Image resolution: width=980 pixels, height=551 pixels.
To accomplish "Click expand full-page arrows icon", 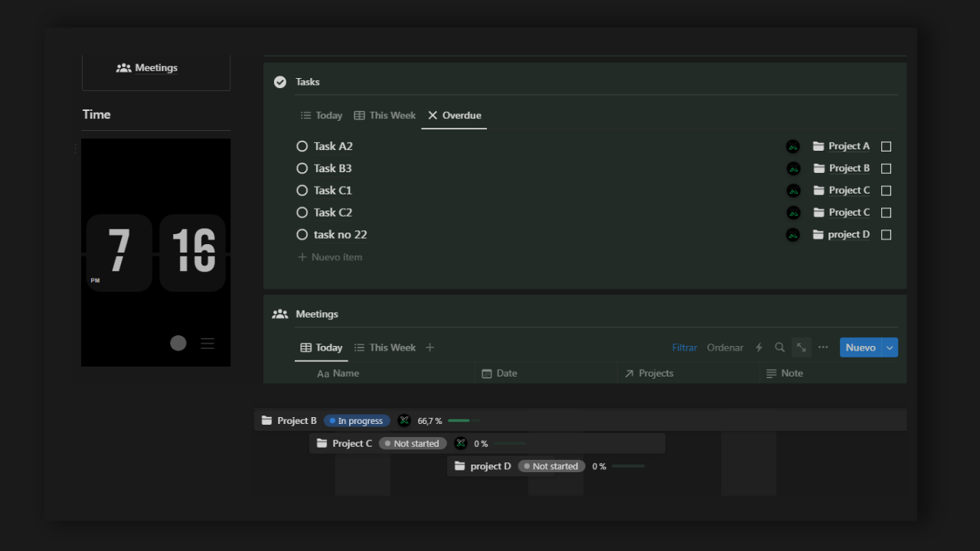I will pos(801,347).
